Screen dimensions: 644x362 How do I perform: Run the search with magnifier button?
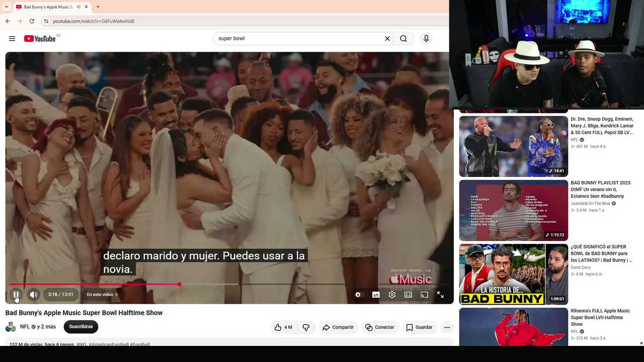click(404, 39)
